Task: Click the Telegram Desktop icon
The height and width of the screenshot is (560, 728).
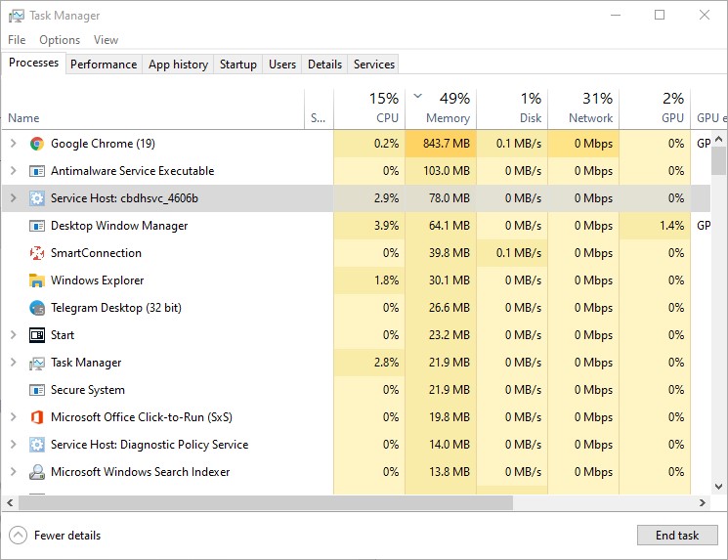Action: coord(37,308)
